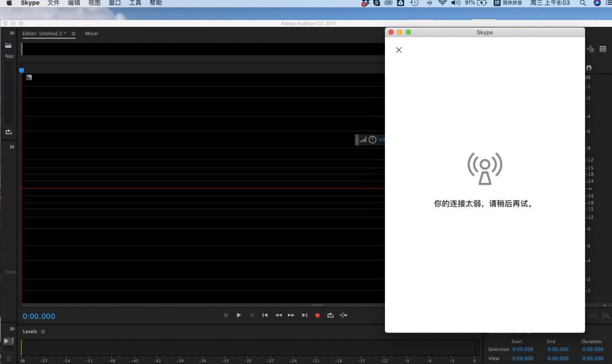The height and width of the screenshot is (364, 612).
Task: Expand the collapsed panel at top left
Action: pos(12,33)
